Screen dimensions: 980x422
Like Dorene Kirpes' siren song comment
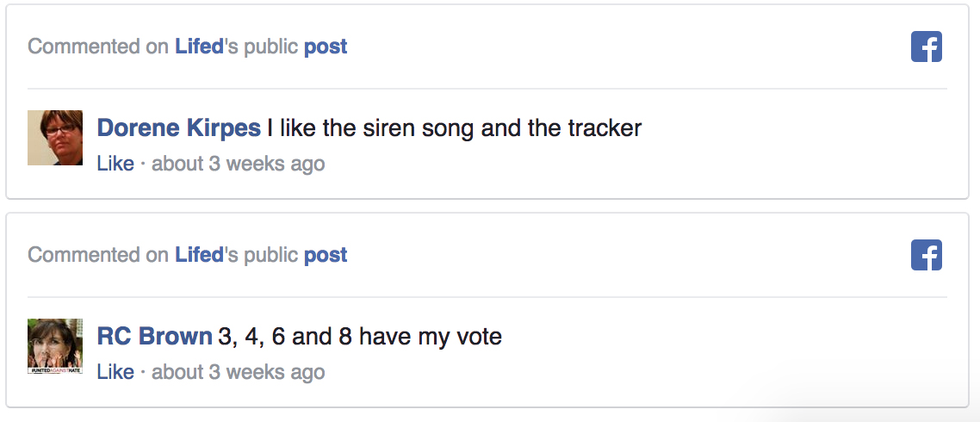pos(115,164)
